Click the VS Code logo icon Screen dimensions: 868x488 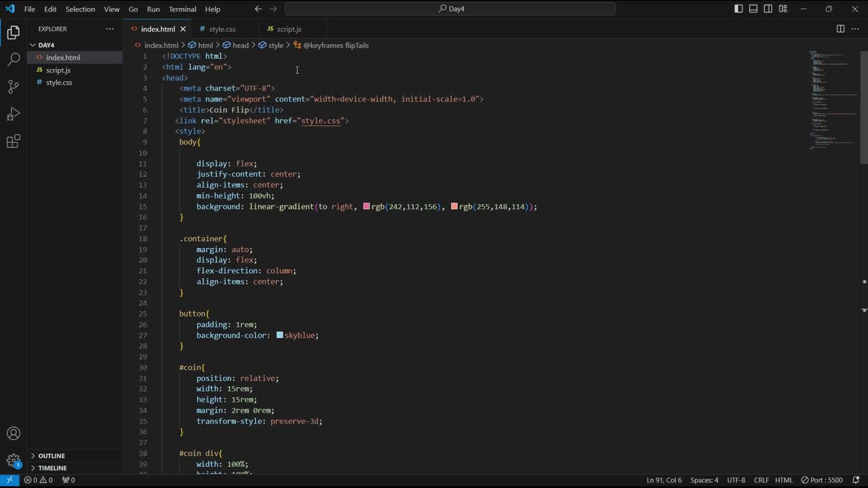9,9
